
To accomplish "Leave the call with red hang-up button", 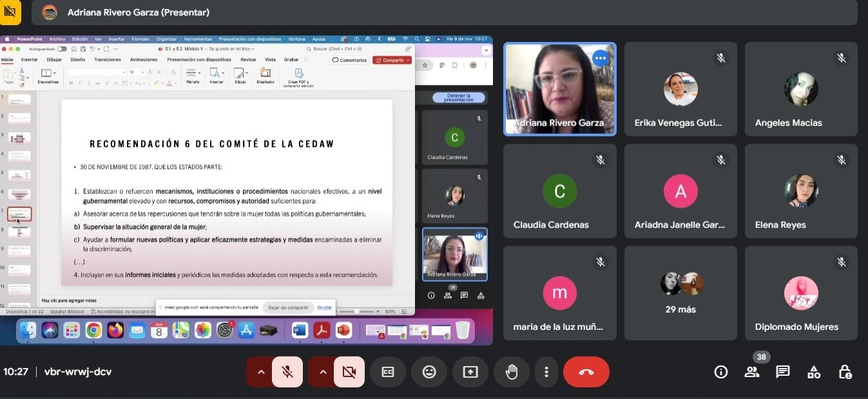I will (586, 372).
